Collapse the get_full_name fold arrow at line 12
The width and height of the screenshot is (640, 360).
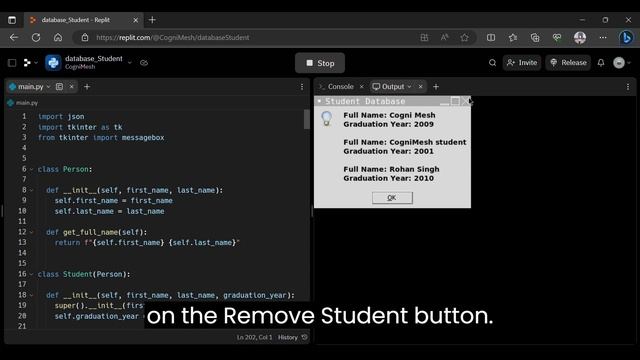click(x=31, y=232)
